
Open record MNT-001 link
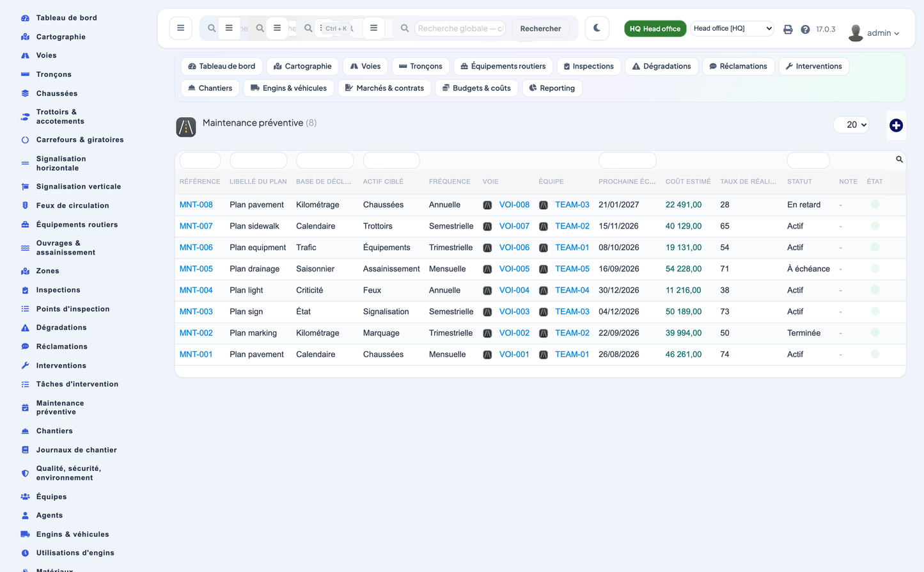point(196,354)
